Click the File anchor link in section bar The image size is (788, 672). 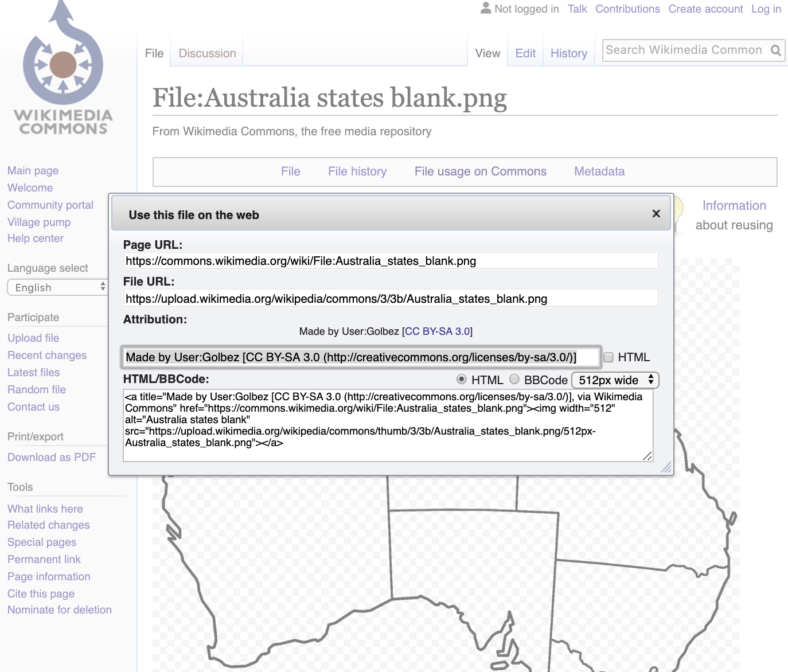pos(291,171)
